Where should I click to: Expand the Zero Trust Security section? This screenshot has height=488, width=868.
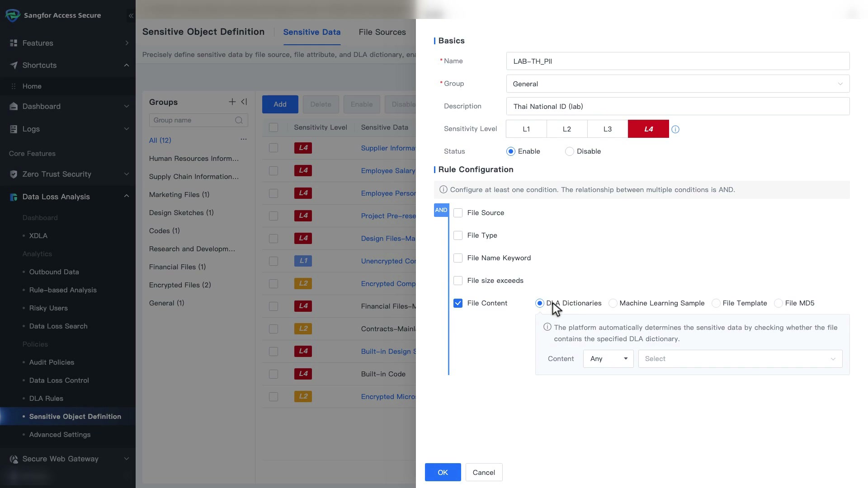coord(127,174)
